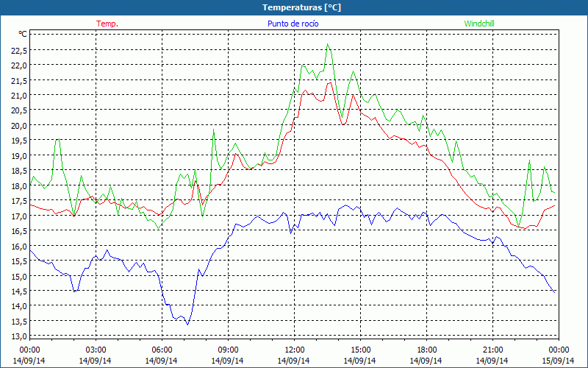Click the 16,0 y-axis value
The image size is (588, 368).
click(x=20, y=246)
